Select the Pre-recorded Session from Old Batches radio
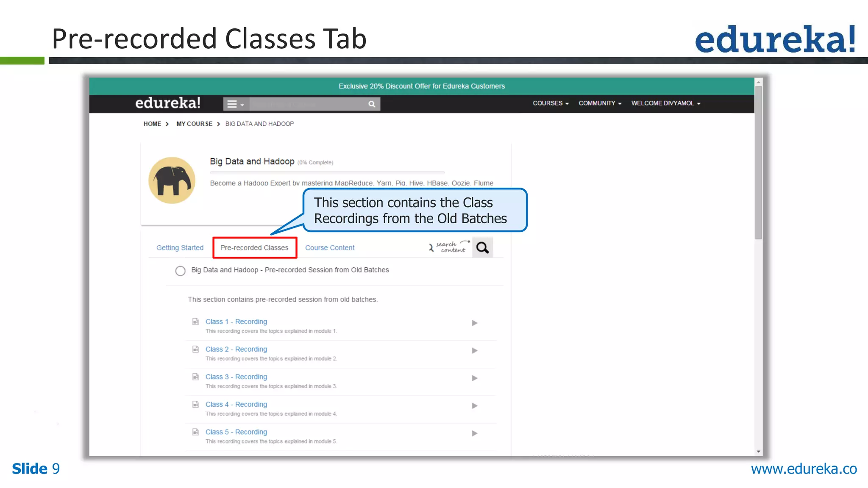868x488 pixels. 180,271
